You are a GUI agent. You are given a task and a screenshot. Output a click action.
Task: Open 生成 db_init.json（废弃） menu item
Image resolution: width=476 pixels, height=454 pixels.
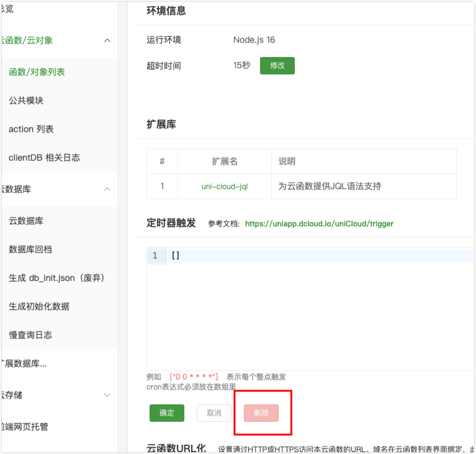(x=56, y=278)
